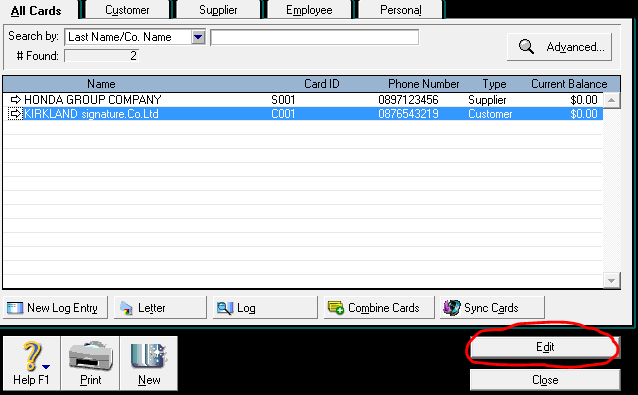
Task: Click the list scroll down arrow
Action: click(x=611, y=280)
